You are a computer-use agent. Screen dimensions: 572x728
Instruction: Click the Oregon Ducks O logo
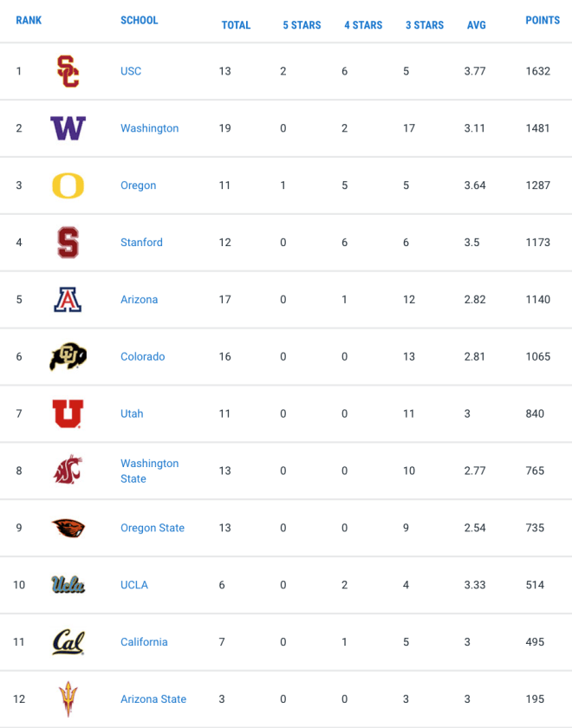[x=68, y=185]
